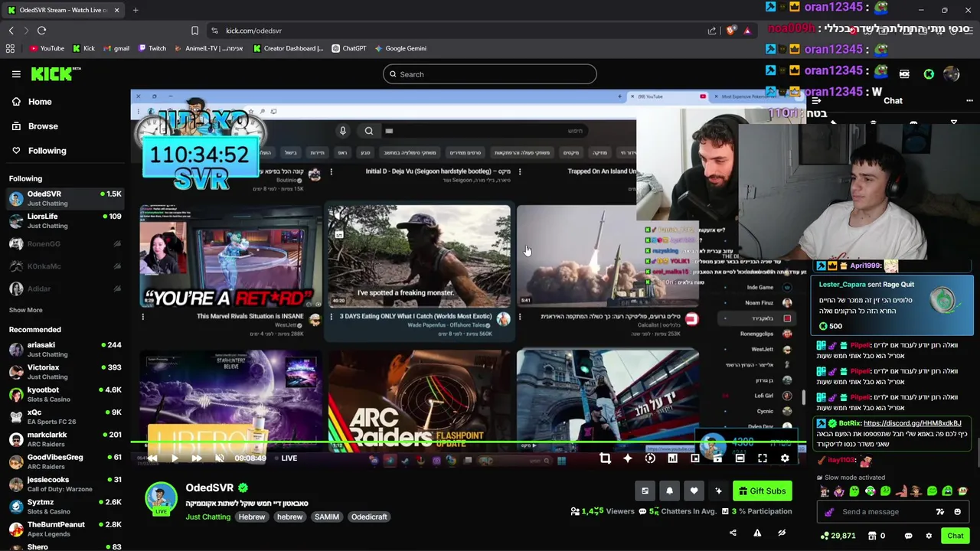Open chat settings gear

click(929, 536)
